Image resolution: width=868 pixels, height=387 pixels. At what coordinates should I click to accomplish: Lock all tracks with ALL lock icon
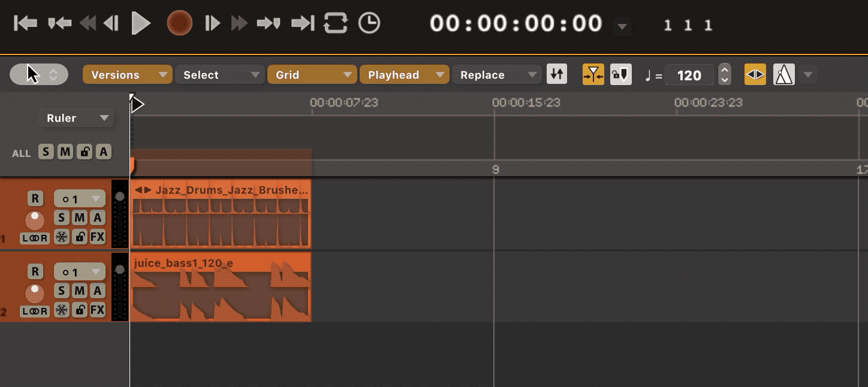(x=85, y=152)
